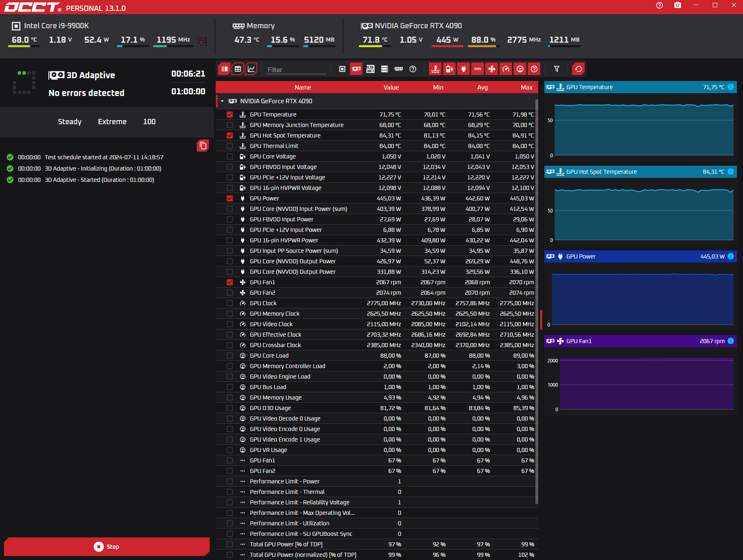743x560 pixels.
Task: Toggle clock frequency sensor type filter
Action: (x=506, y=69)
